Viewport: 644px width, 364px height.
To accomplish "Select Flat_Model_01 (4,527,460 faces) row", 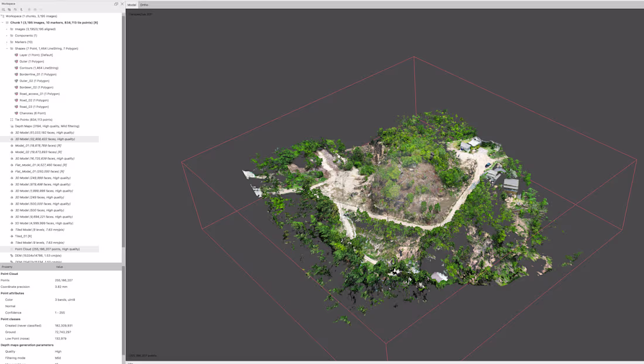I will [49, 165].
